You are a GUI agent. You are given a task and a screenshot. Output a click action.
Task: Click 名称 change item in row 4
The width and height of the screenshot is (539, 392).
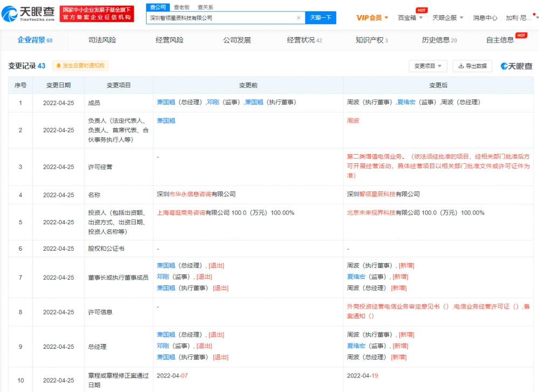[94, 195]
